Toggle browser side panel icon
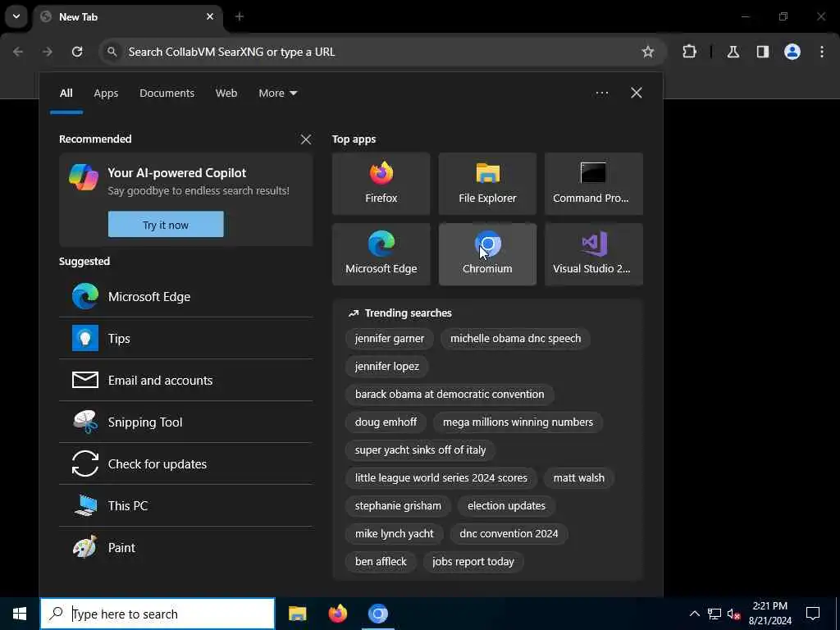 pos(763,52)
